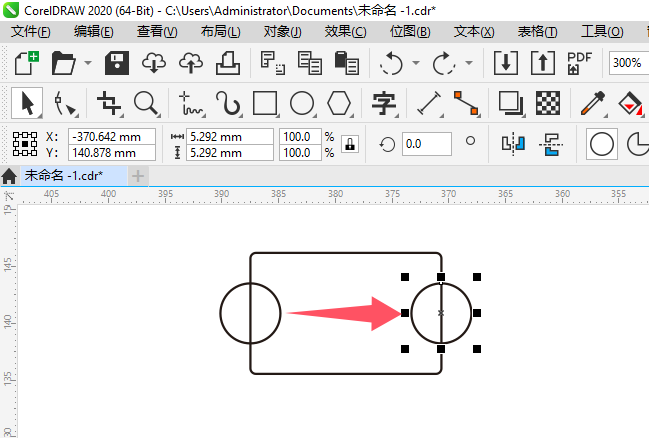Select the Text tool
649x438 pixels.
pyautogui.click(x=384, y=103)
